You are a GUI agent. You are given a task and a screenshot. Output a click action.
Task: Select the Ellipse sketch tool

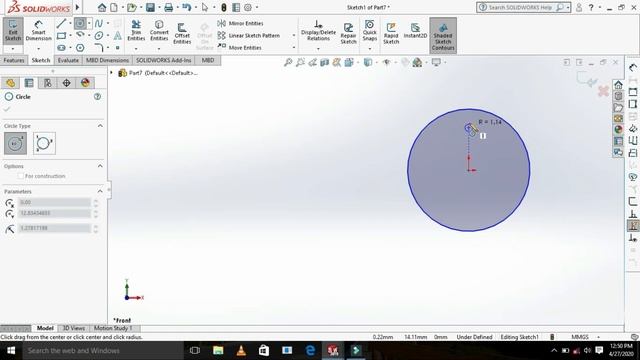99,36
